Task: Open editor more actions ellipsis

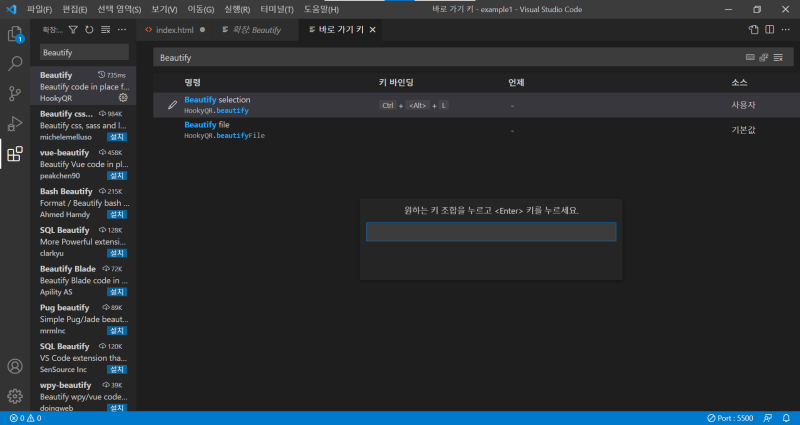Action: (x=786, y=30)
